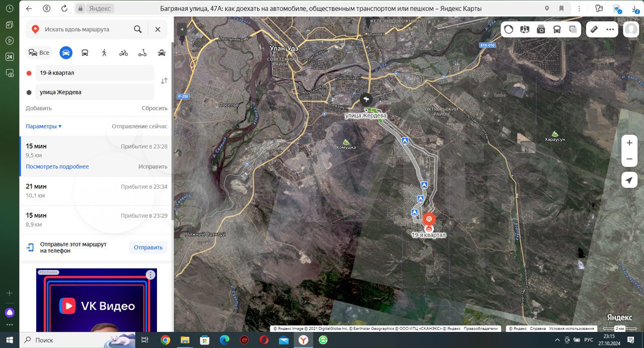
Task: Click the Отправить button
Action: [148, 247]
